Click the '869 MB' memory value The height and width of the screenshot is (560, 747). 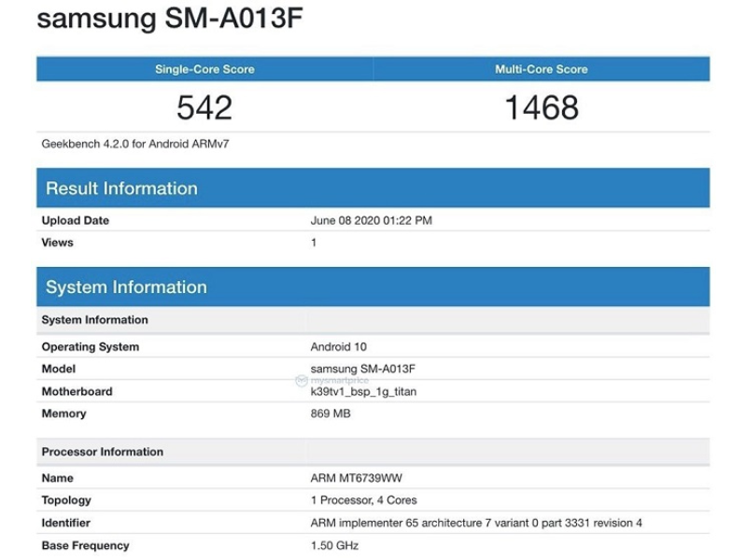click(x=331, y=413)
